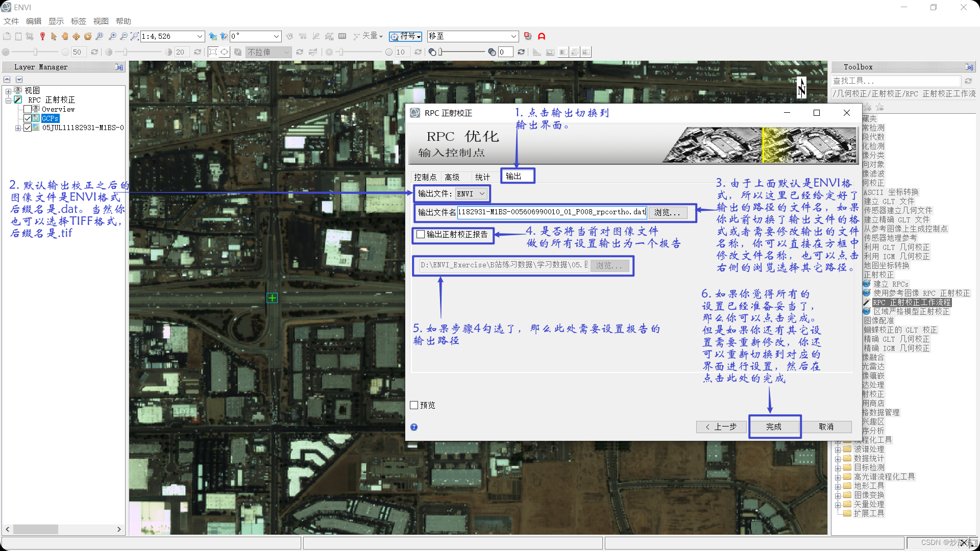980x551 pixels.
Task: Select the pan hand tool
Action: coord(65,36)
